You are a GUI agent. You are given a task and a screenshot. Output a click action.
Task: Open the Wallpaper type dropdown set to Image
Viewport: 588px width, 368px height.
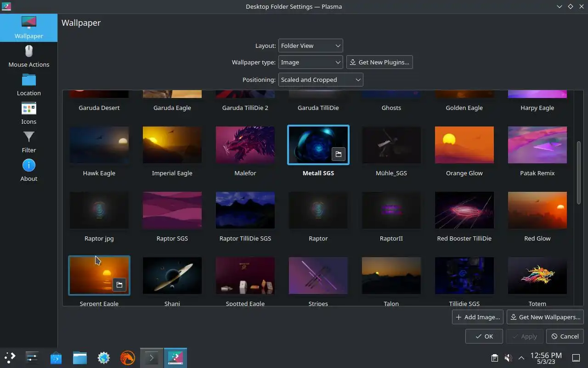tap(311, 62)
